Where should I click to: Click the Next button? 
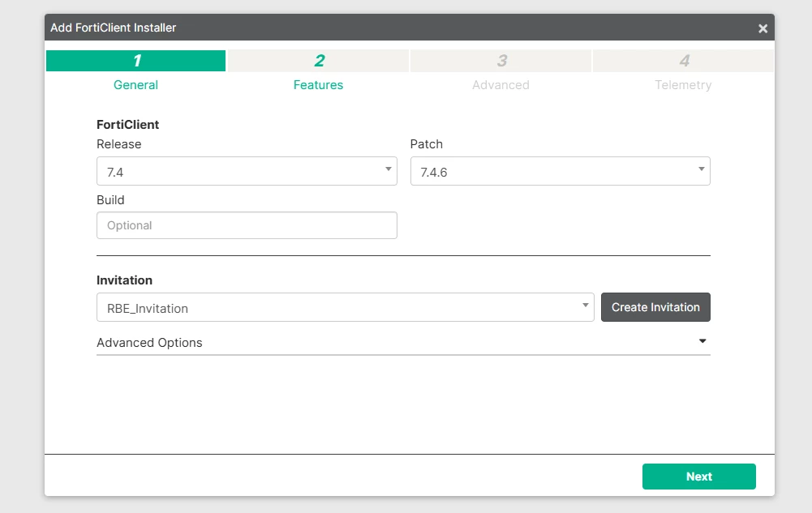point(699,477)
